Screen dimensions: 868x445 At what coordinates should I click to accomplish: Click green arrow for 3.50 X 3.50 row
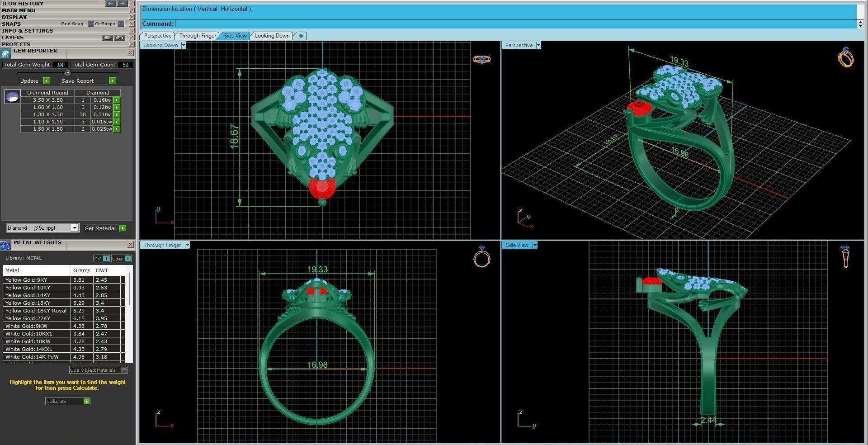(x=117, y=100)
